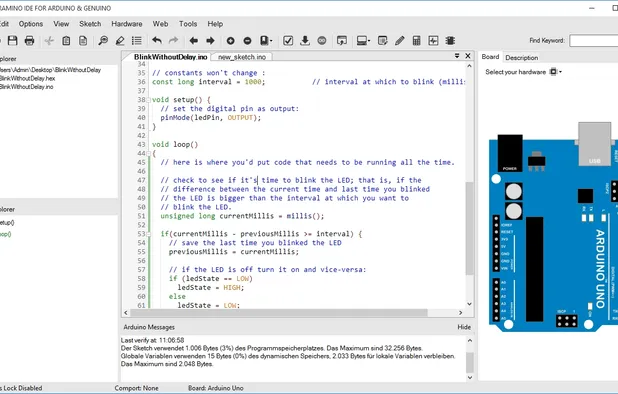The width and height of the screenshot is (618, 394).
Task: Switch to the new_sketch.ino tab
Action: pos(242,57)
